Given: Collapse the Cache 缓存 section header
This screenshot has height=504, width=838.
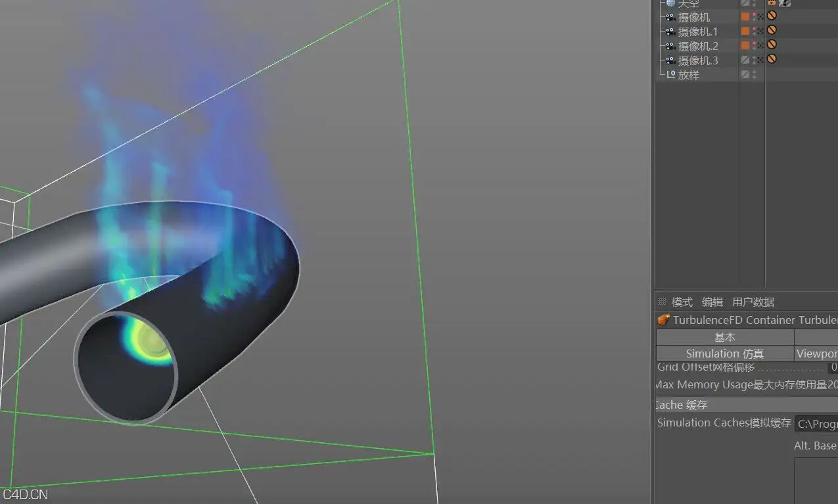Looking at the screenshot, I should tap(746, 405).
